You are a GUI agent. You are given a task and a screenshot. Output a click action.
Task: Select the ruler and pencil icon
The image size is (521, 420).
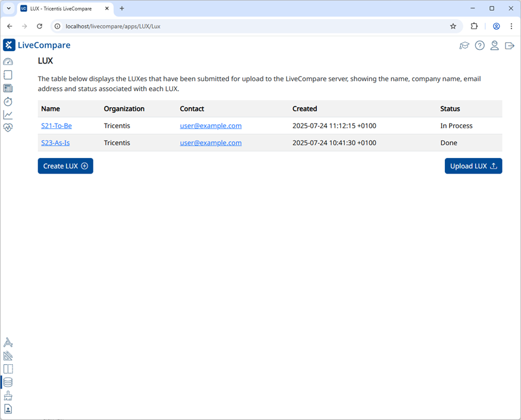pos(8,356)
